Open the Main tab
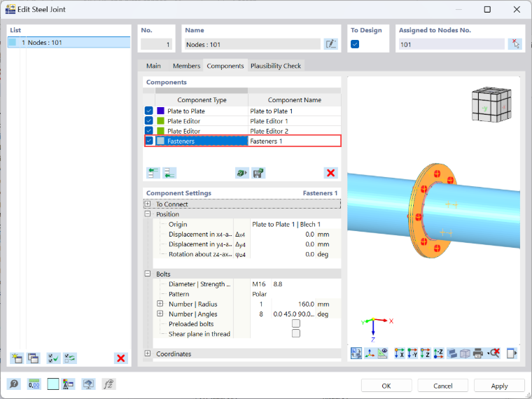This screenshot has height=399, width=532. 153,66
